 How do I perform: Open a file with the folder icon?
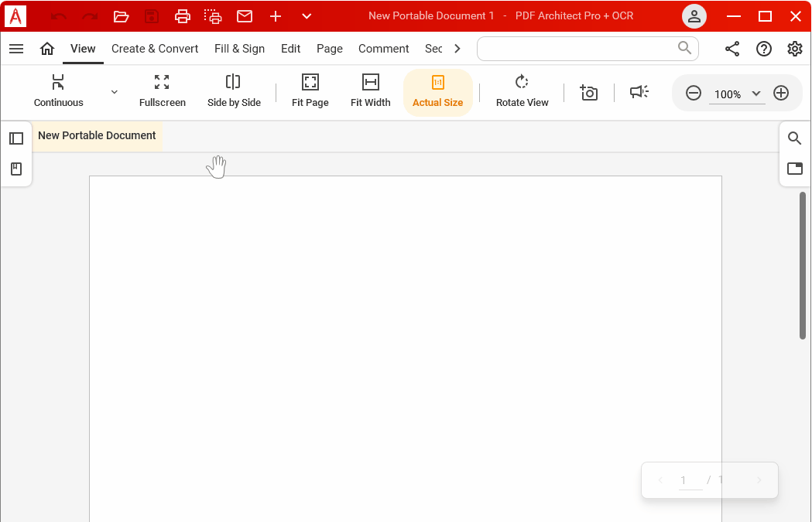tap(121, 16)
